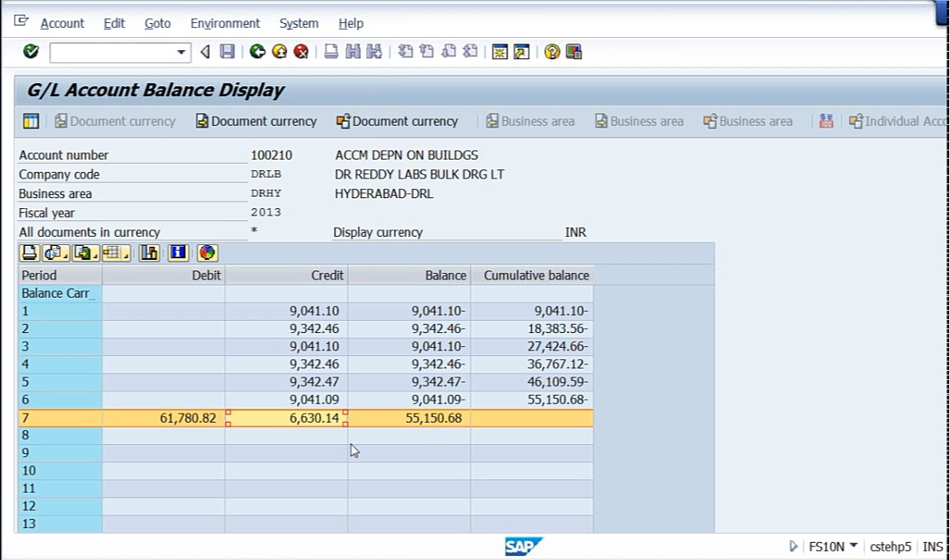Click the greyed-out Document currency button
This screenshot has width=949, height=560.
(115, 121)
